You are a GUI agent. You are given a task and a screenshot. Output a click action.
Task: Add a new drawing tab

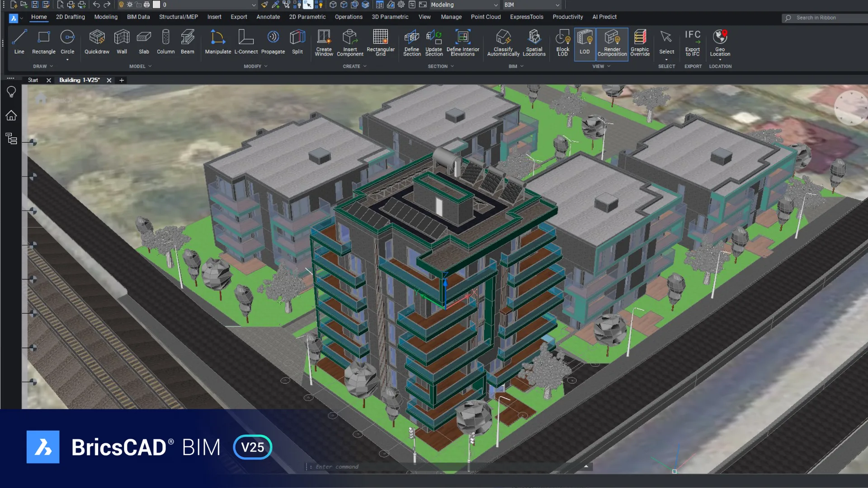point(122,80)
